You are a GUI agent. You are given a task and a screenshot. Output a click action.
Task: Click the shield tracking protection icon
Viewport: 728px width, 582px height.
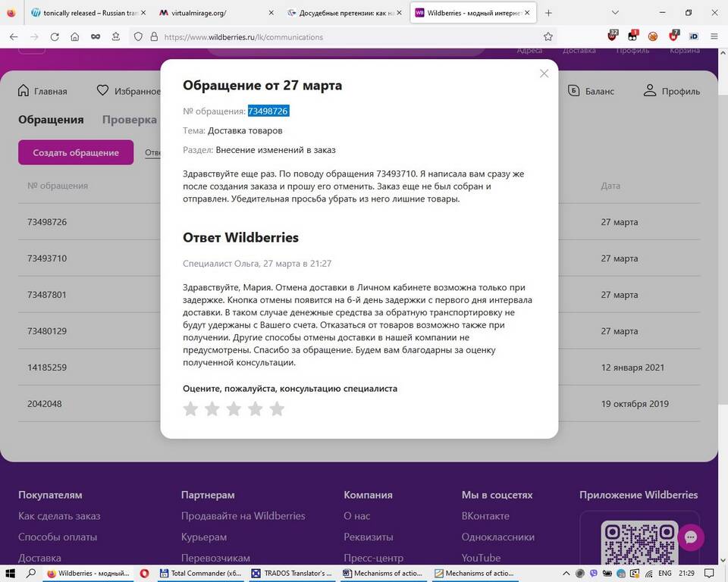pos(138,36)
